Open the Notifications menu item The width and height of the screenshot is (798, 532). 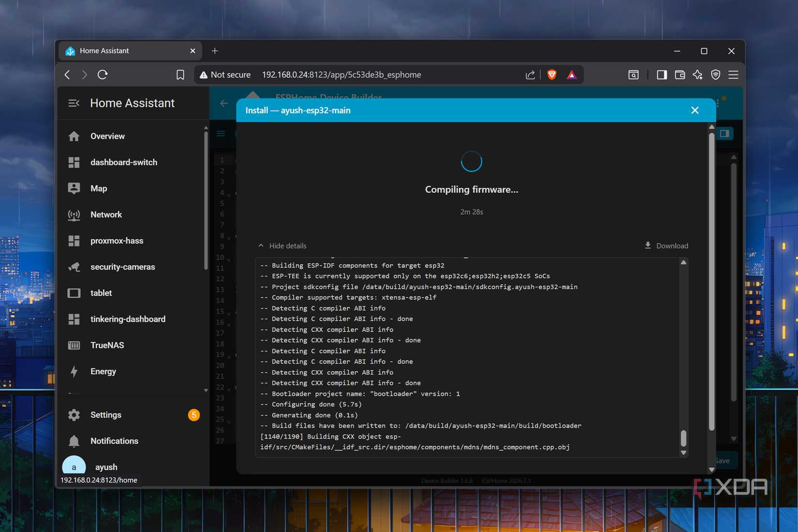(x=133, y=441)
